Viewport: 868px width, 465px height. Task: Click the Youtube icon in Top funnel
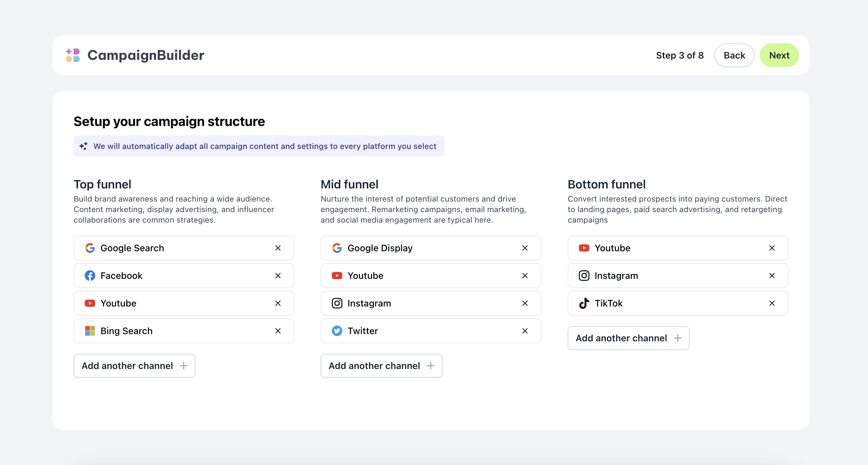[x=90, y=303]
